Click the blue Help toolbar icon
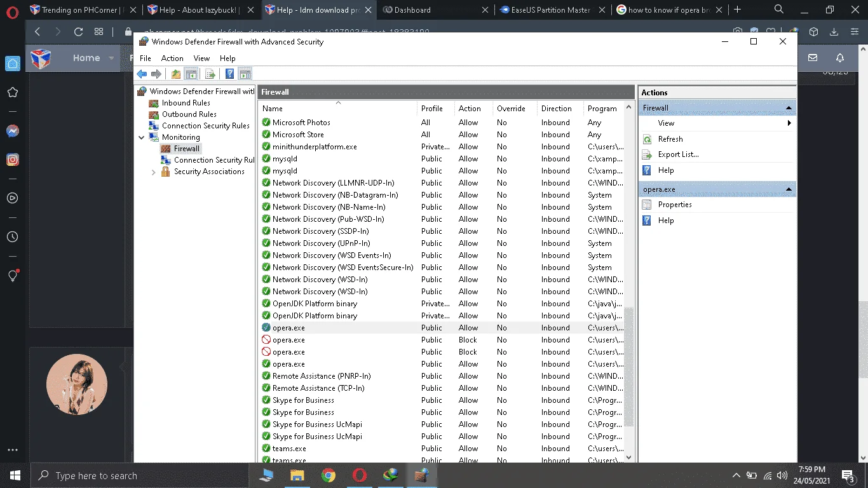This screenshot has width=868, height=488. [x=230, y=74]
